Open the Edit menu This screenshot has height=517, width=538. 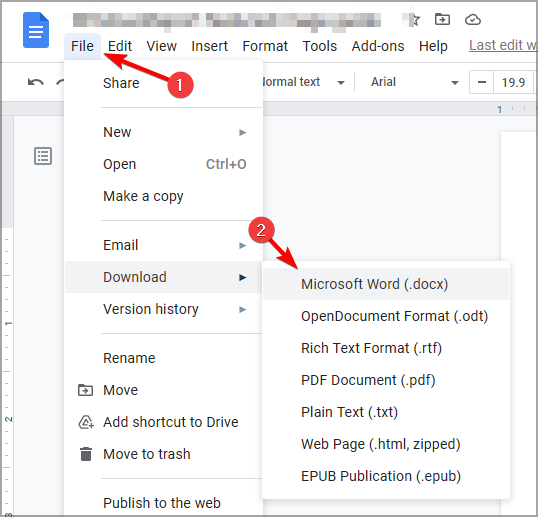tap(120, 46)
